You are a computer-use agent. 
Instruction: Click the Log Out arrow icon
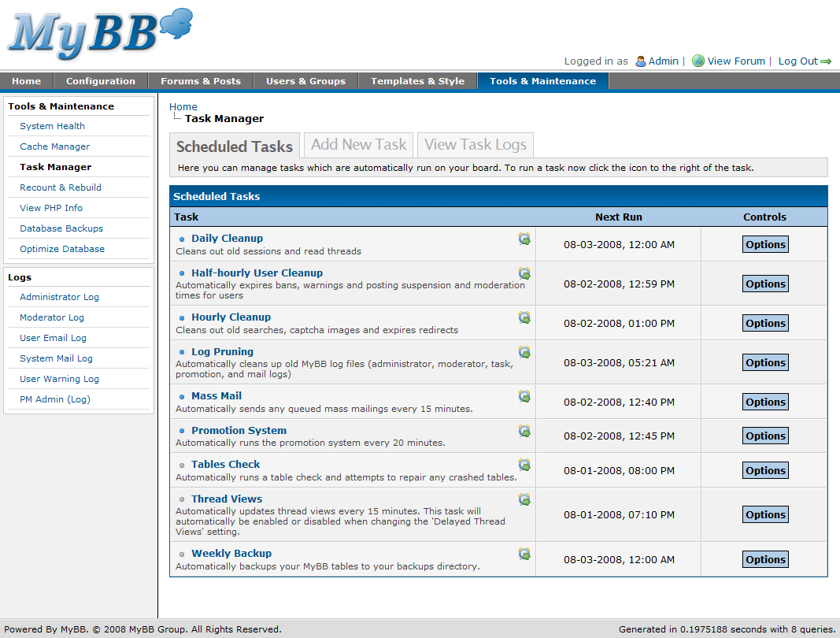(x=826, y=61)
